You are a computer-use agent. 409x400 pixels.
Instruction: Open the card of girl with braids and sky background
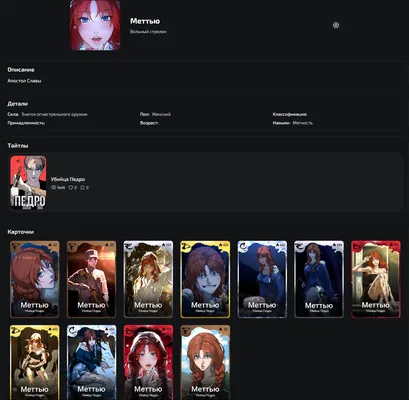(205, 363)
